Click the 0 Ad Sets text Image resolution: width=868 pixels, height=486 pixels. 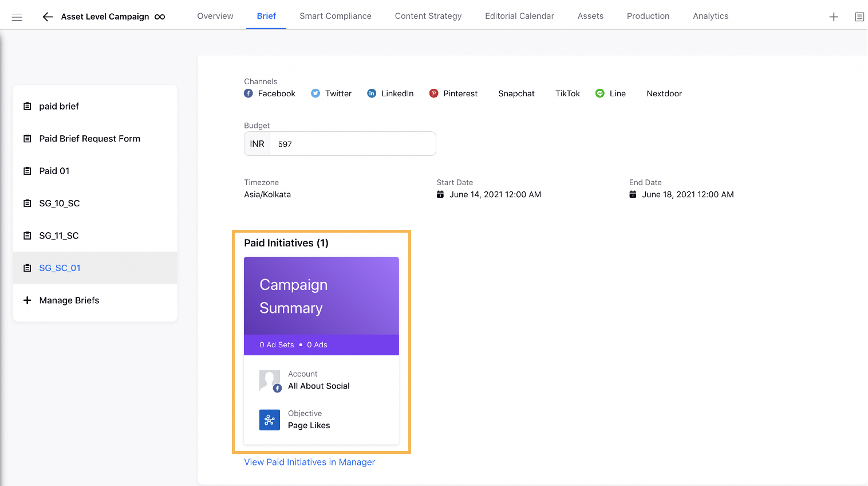[277, 345]
